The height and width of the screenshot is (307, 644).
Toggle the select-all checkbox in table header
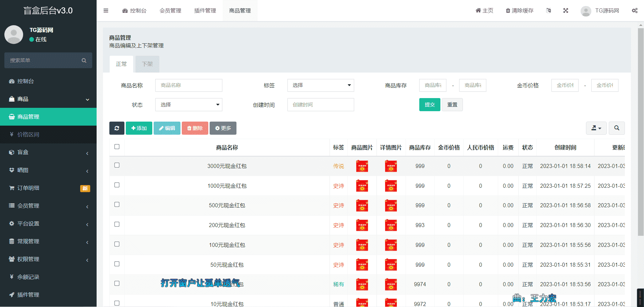117,147
